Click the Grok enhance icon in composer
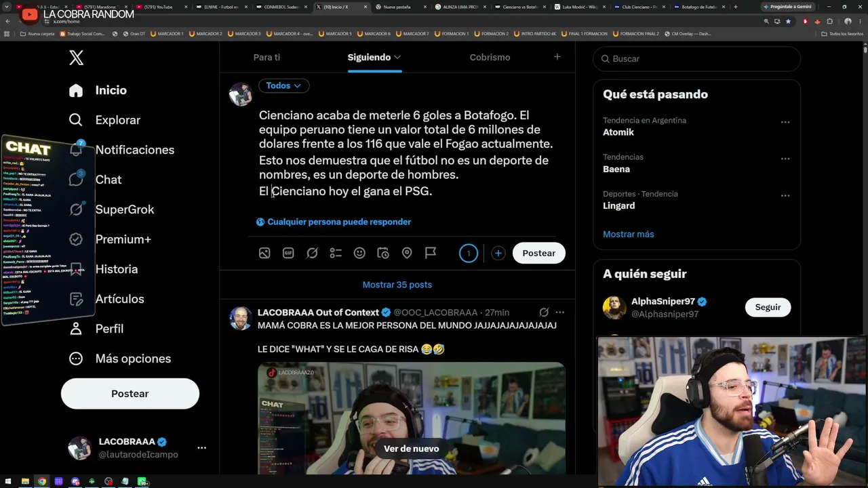Image resolution: width=868 pixels, height=488 pixels. pos(312,253)
